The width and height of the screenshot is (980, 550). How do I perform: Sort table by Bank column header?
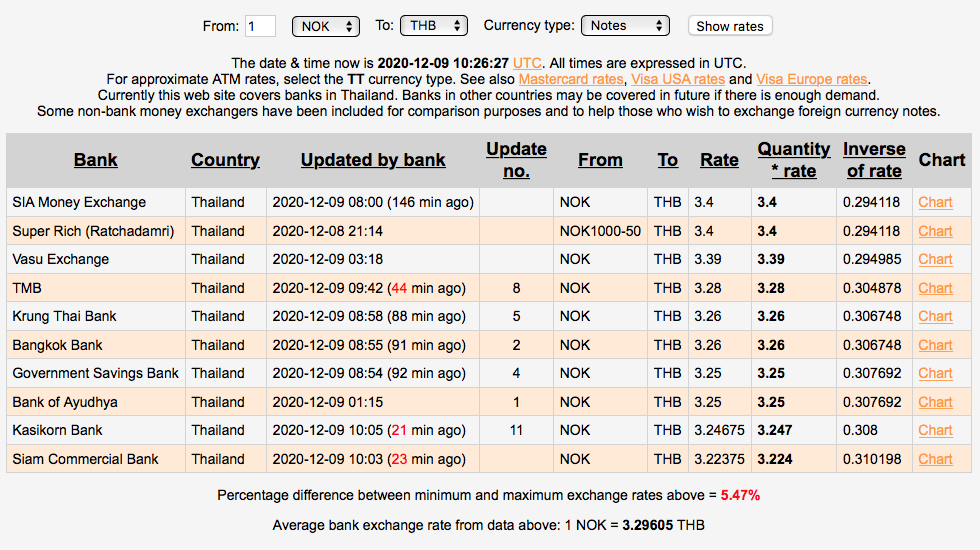click(96, 160)
